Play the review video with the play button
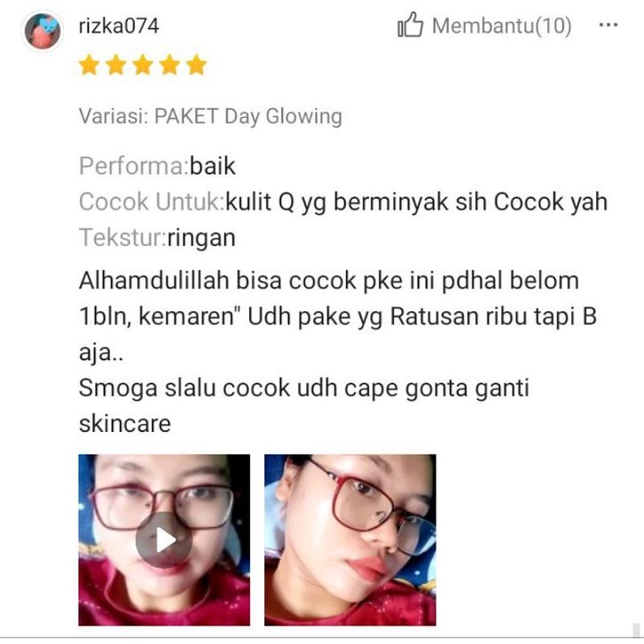 coord(164,539)
